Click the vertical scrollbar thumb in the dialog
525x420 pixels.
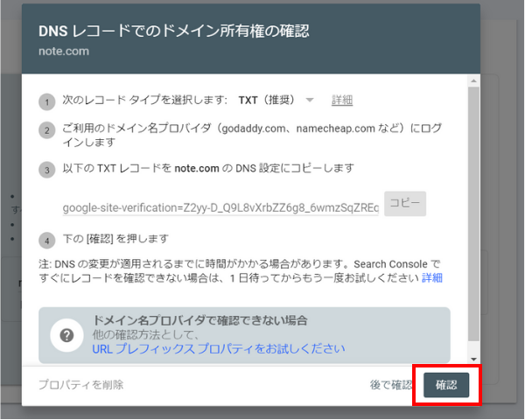(x=473, y=214)
